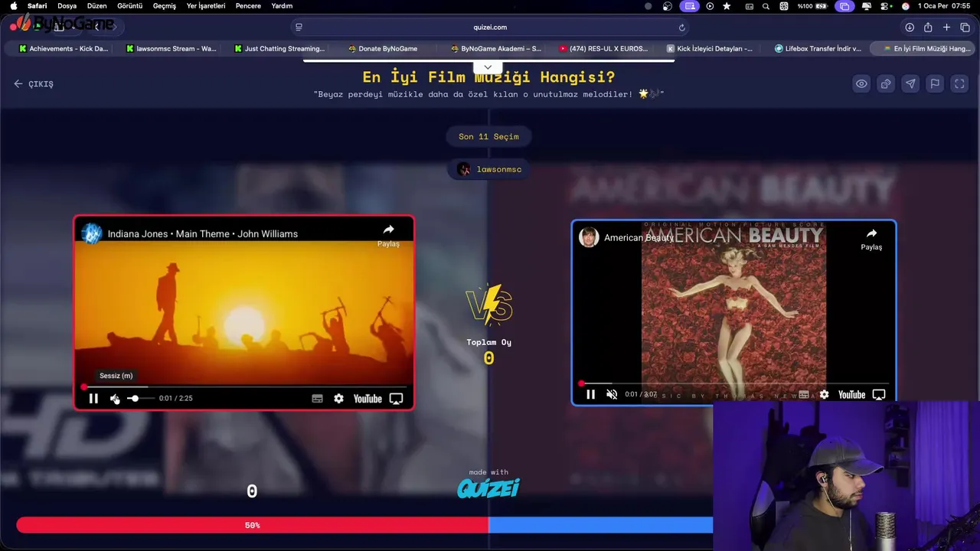Image resolution: width=980 pixels, height=551 pixels.
Task: Seek in the Indiana Jones progress bar
Action: pyautogui.click(x=244, y=387)
